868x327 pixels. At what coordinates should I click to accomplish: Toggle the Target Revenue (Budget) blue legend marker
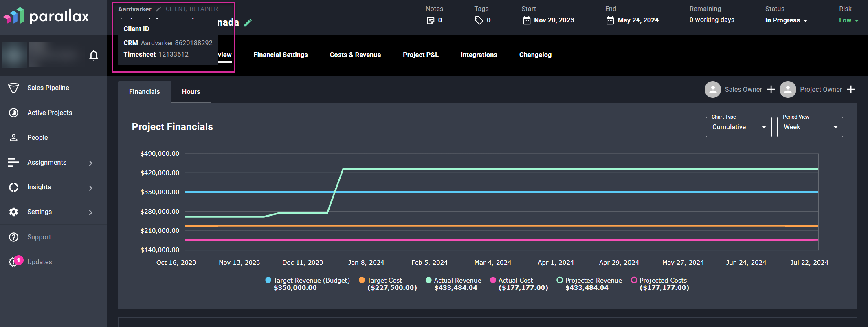268,280
